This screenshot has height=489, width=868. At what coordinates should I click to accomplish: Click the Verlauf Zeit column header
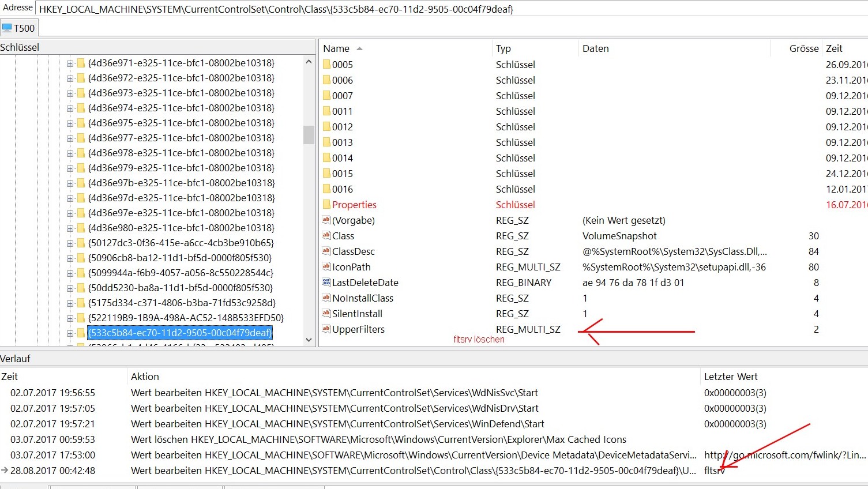[63, 377]
